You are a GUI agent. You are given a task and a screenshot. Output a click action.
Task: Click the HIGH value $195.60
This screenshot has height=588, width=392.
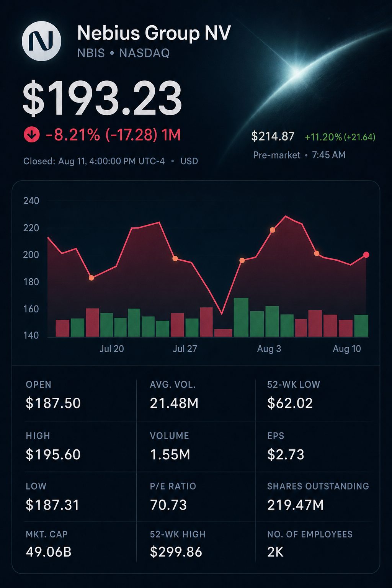(53, 454)
